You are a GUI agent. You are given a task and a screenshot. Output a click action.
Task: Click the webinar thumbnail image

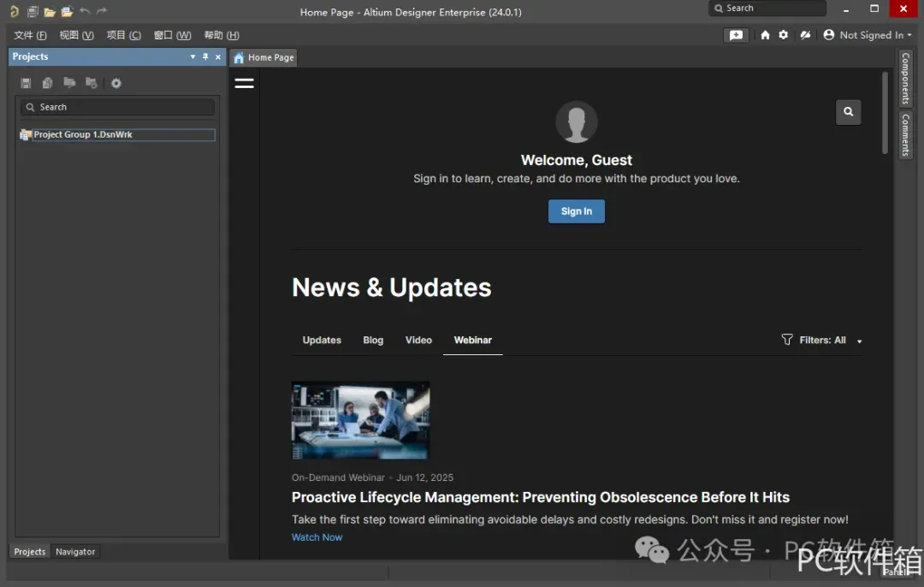[361, 419]
